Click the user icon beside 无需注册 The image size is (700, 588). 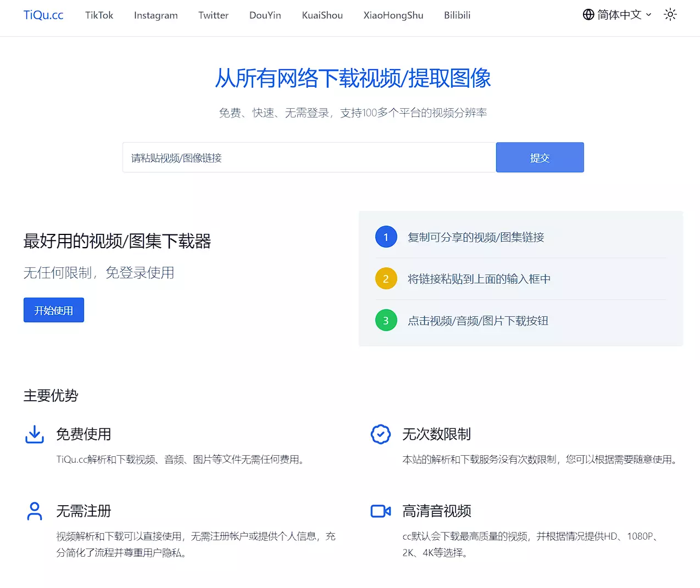click(x=35, y=511)
